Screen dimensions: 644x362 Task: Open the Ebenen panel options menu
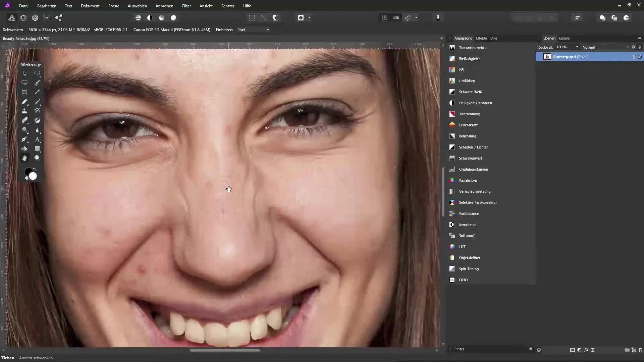640,38
